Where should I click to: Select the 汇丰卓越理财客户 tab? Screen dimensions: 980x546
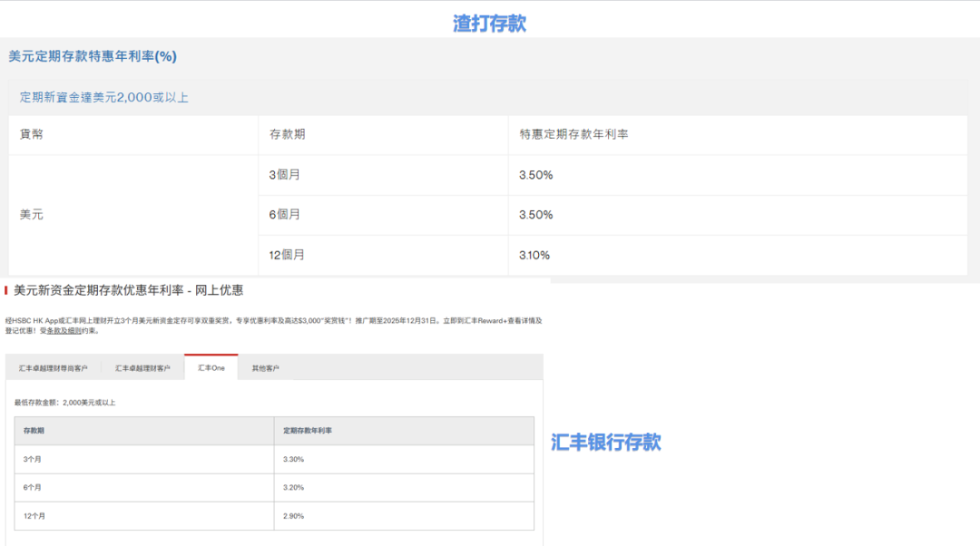tap(142, 368)
